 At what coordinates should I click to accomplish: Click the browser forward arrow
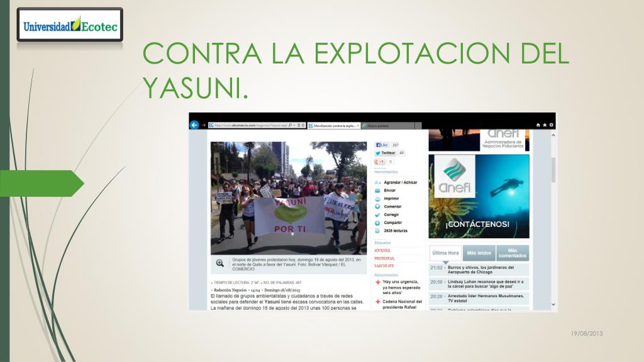pyautogui.click(x=203, y=125)
